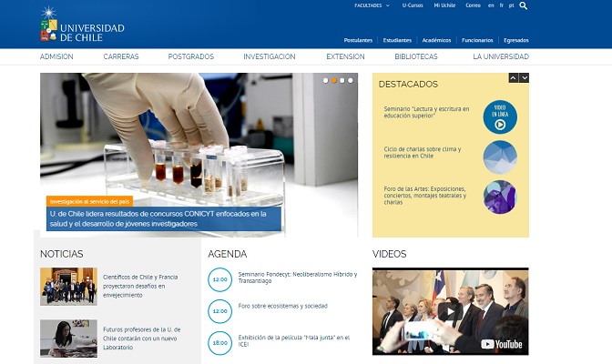Viewport: 612px width, 364px height.
Task: Select the first carousel slide dot
Action: click(325, 80)
